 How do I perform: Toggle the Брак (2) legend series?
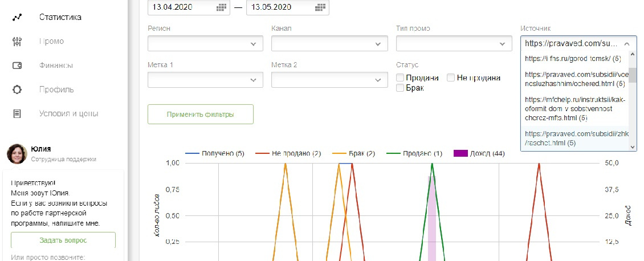tap(353, 153)
